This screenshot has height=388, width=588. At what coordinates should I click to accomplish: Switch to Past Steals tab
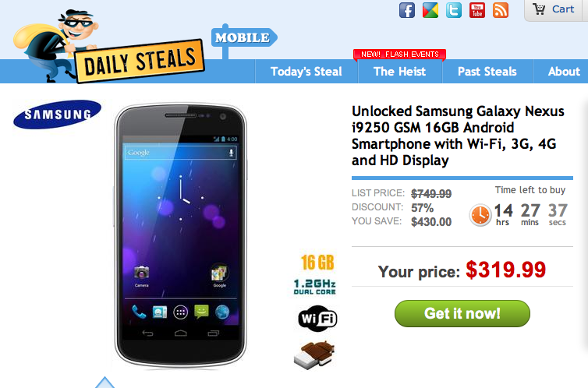point(487,71)
